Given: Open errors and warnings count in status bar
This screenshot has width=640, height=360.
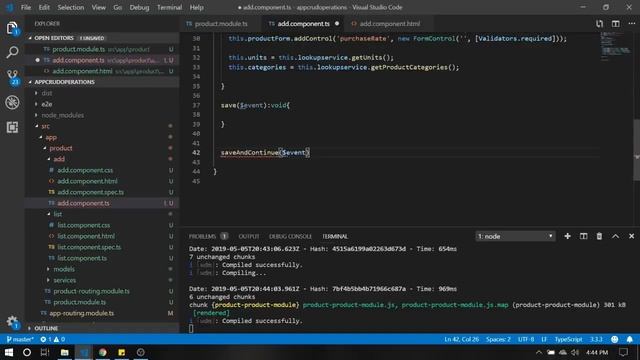Looking at the screenshot, I should 52,339.
